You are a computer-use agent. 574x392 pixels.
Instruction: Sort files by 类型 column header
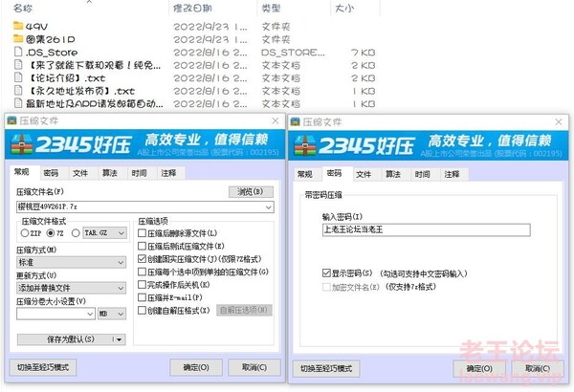[x=272, y=8]
